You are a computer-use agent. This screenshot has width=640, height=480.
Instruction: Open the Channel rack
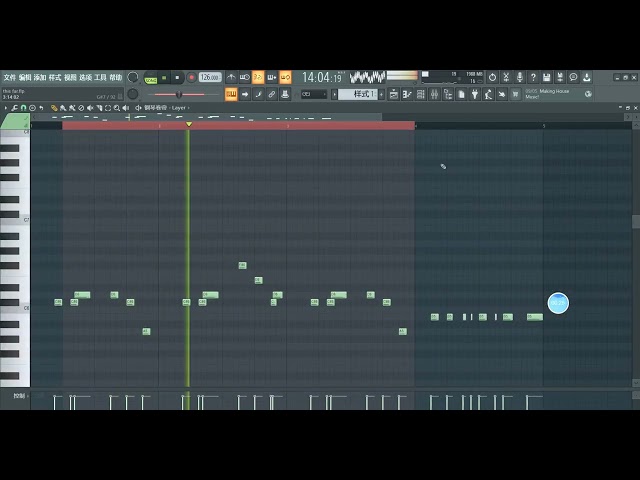[x=420, y=94]
